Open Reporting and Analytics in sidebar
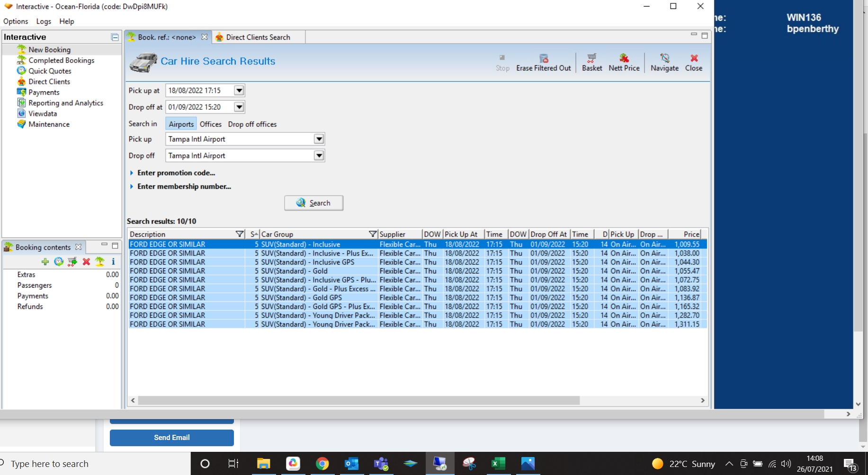The height and width of the screenshot is (475, 868). tap(65, 103)
